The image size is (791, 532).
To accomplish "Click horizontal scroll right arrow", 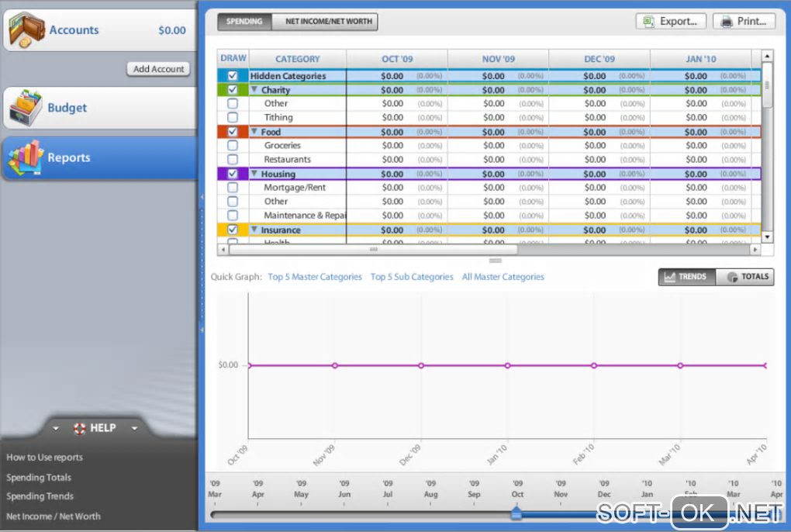I will pyautogui.click(x=755, y=250).
